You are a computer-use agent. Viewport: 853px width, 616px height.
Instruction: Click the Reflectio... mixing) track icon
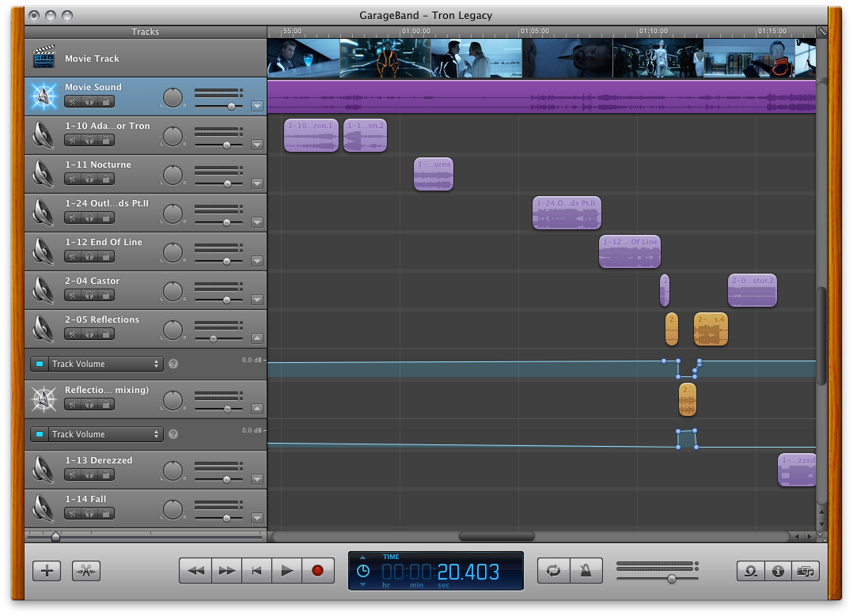44,399
